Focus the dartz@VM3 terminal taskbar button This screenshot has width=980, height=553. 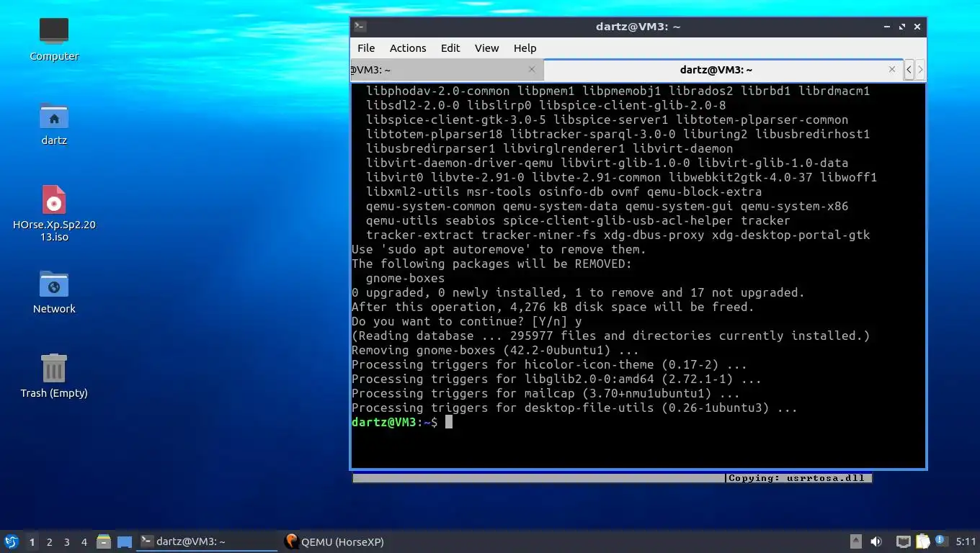[207, 541]
